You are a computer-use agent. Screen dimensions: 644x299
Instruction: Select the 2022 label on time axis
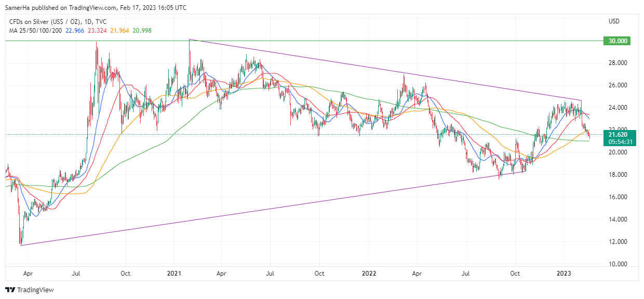[369, 273]
